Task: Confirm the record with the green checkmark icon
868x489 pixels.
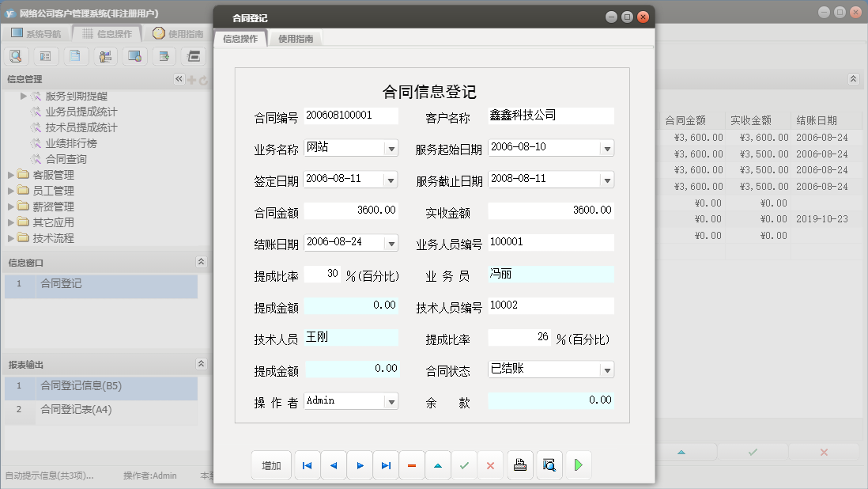Action: click(464, 465)
